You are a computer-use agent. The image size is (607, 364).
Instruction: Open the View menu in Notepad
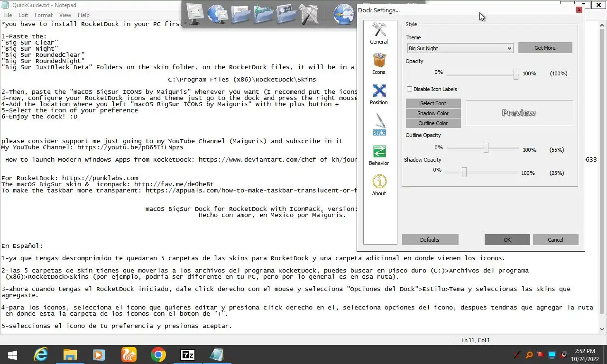(x=65, y=15)
